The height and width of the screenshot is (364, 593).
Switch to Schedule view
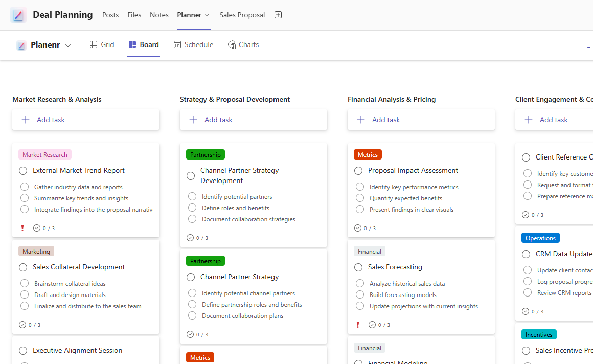(x=193, y=44)
